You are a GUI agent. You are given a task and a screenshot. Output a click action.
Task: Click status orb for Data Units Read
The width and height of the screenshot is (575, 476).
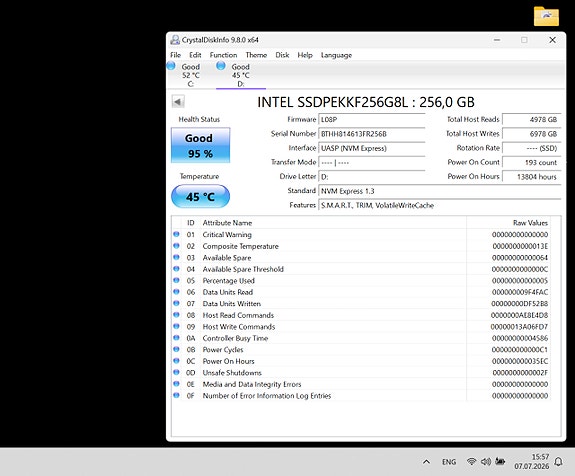176,292
